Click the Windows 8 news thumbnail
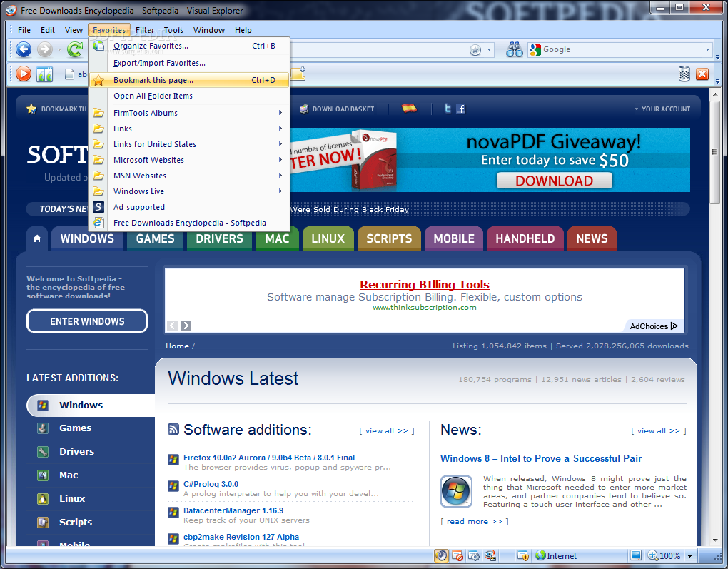Screen dimensions: 728x569 (x=456, y=491)
